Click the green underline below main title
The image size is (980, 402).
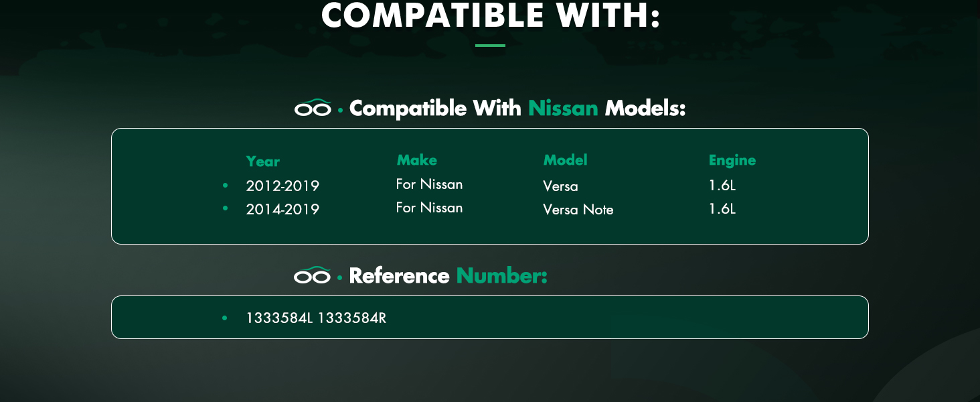[490, 46]
